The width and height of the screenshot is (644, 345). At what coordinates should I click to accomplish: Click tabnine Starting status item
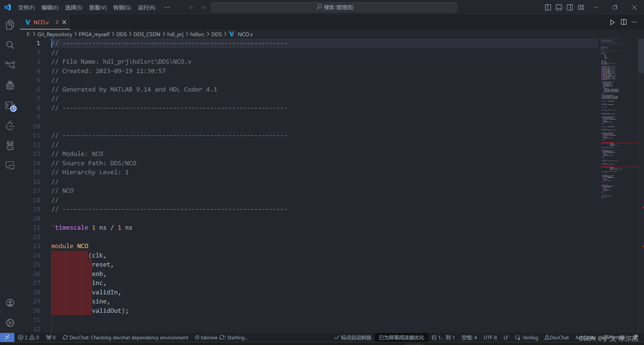(x=221, y=337)
